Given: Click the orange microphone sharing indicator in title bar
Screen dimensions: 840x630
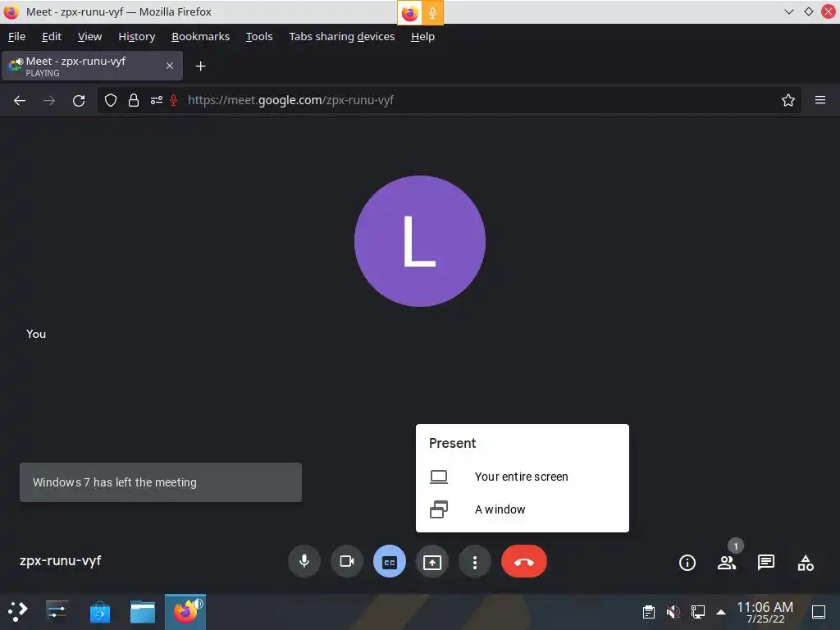Looking at the screenshot, I should point(432,12).
